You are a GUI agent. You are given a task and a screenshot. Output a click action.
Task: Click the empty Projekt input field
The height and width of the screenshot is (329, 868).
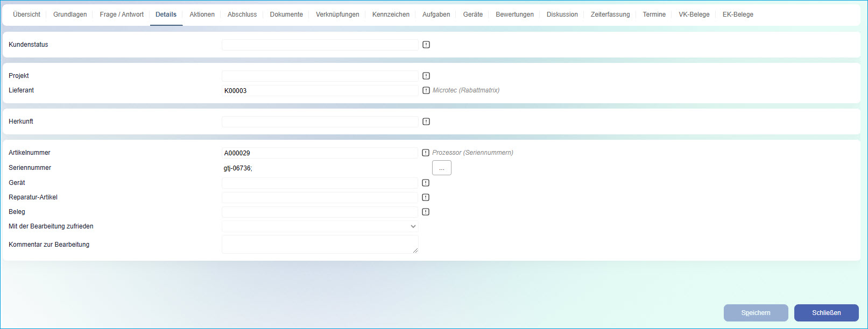[320, 76]
